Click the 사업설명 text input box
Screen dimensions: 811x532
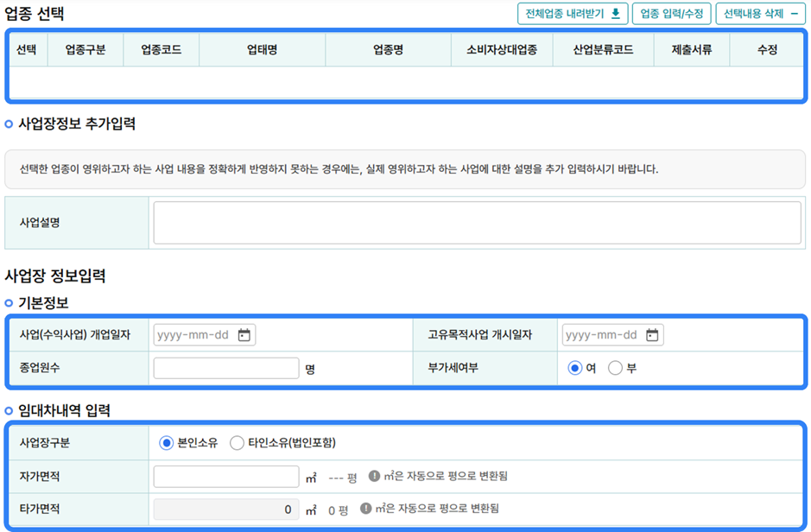tap(477, 223)
